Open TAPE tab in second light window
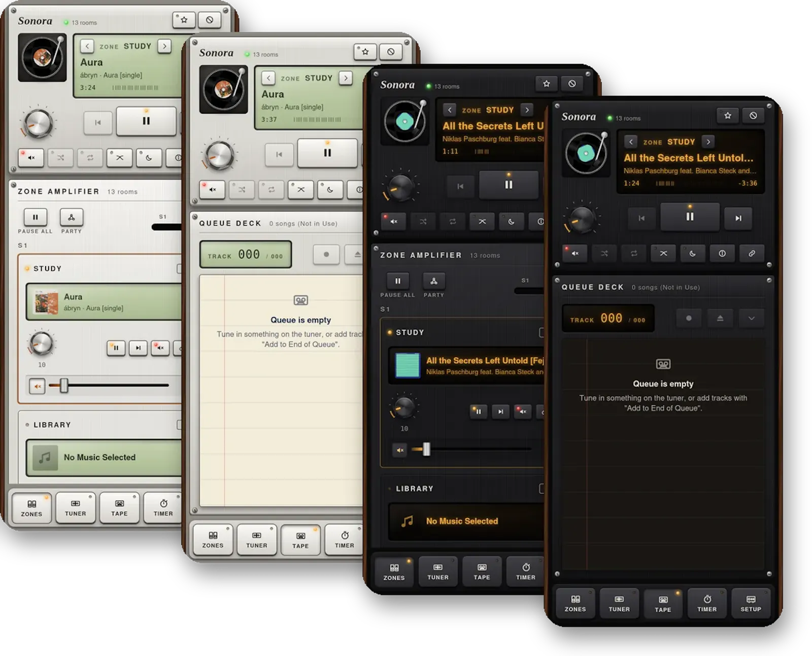 (300, 540)
